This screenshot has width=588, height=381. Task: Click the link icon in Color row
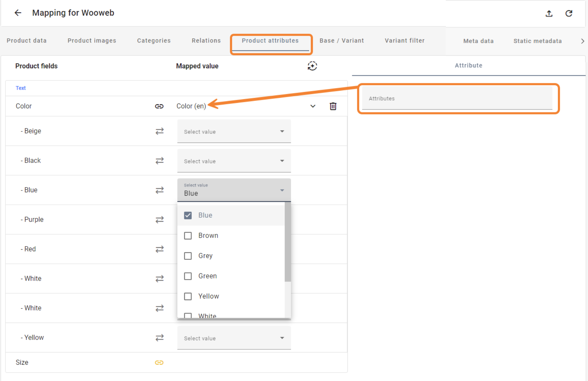[159, 106]
